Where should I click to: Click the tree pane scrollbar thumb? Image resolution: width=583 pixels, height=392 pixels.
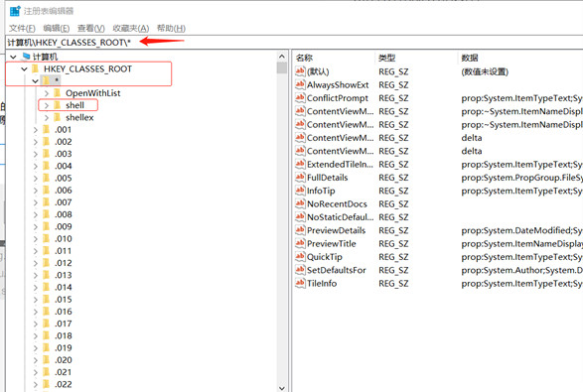point(281,68)
